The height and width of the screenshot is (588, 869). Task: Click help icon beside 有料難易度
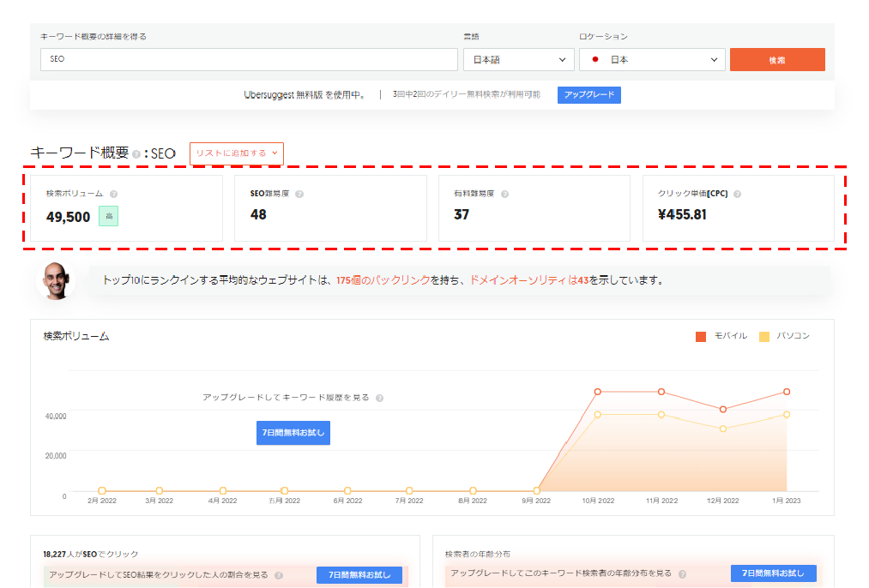point(505,194)
